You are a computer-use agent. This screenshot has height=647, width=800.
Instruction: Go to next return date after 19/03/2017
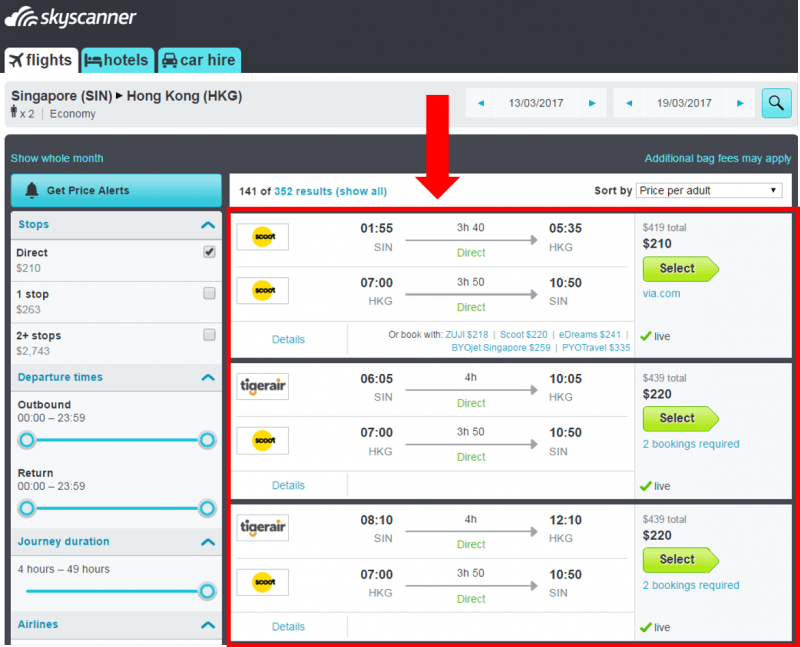click(x=740, y=103)
